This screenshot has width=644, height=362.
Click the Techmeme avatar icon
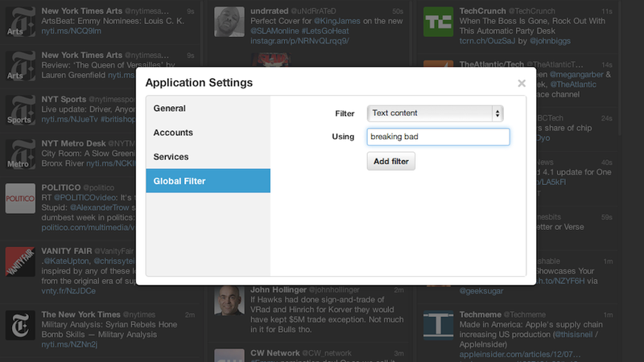438,325
